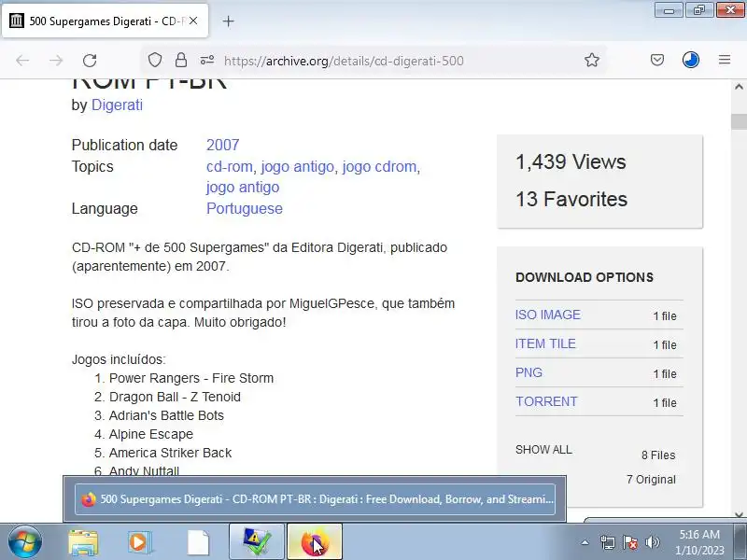
Task: Open the cd-rom topic link
Action: 229,167
